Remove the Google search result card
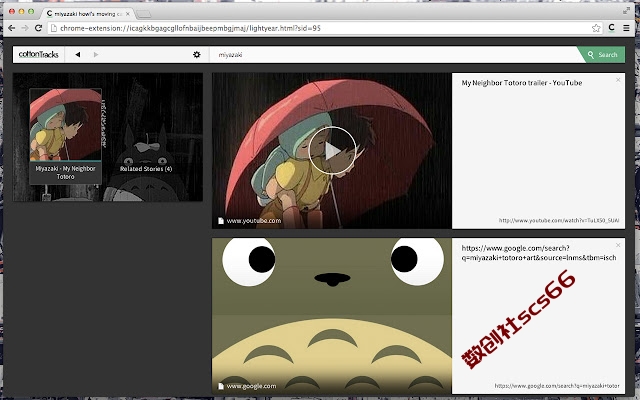 coord(618,245)
